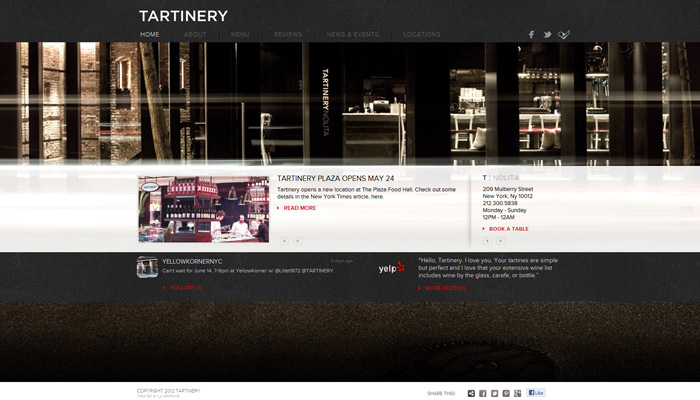Open the More Reviews link
Screen dimensions: 700x400
point(445,288)
